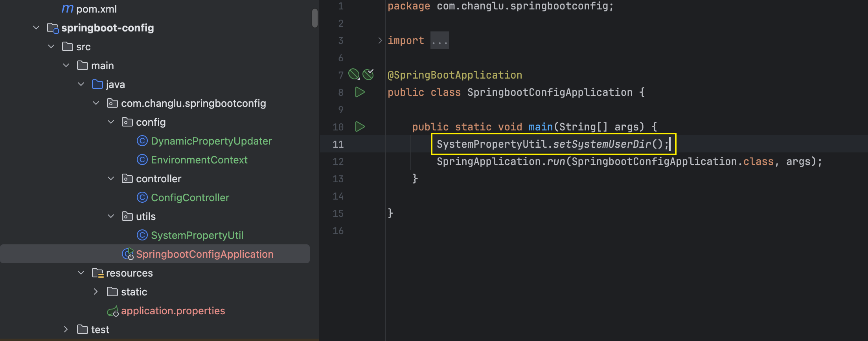The height and width of the screenshot is (341, 868).
Task: Open ConfigController class file
Action: (x=190, y=197)
